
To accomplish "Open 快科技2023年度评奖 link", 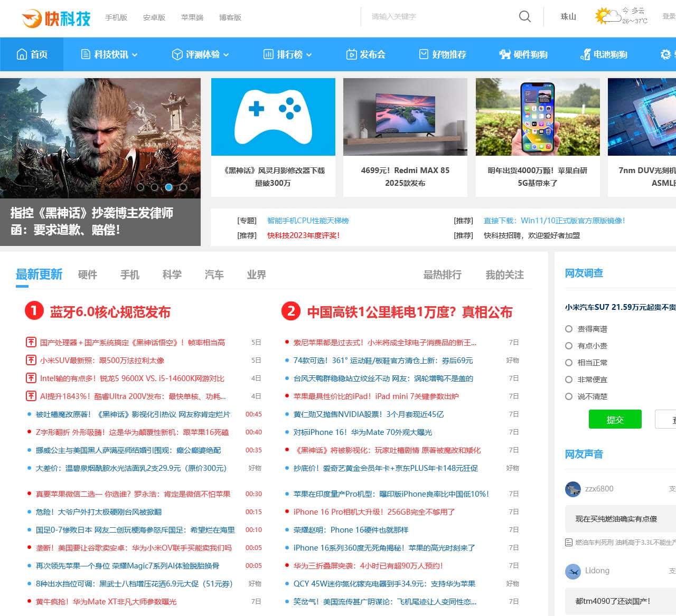I will point(303,235).
